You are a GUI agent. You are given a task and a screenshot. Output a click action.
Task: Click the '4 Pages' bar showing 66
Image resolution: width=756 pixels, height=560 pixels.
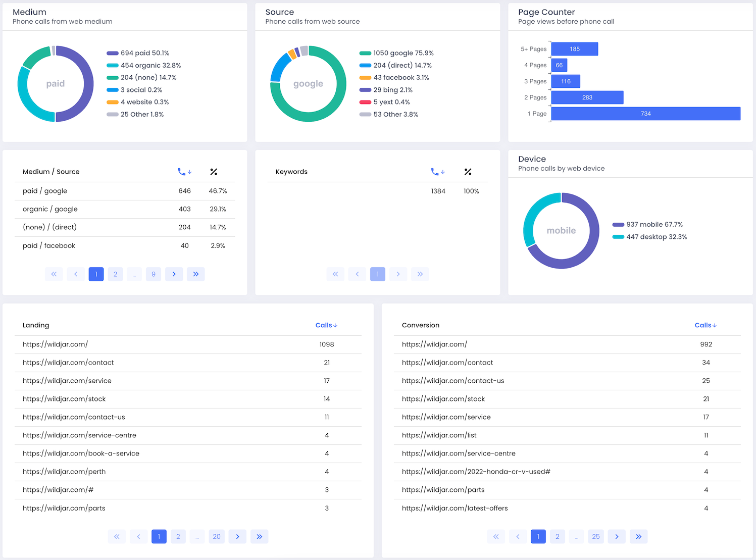click(x=559, y=65)
